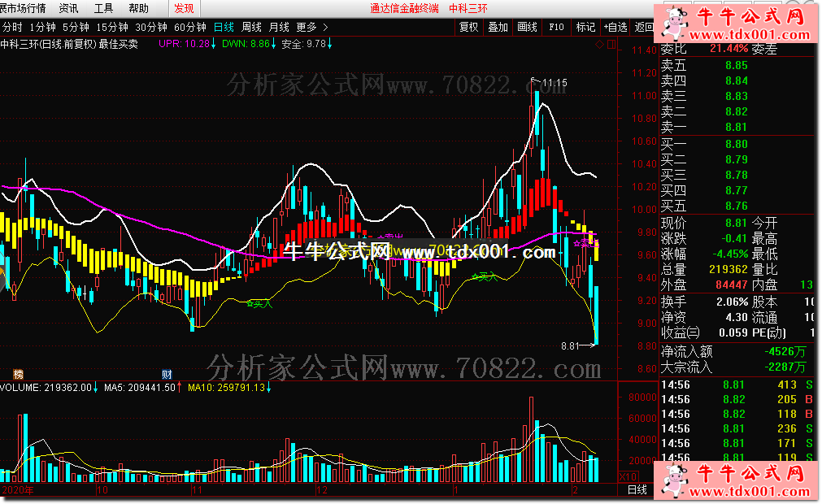
Task: Click the 画线 drawing tools button
Action: point(527,27)
